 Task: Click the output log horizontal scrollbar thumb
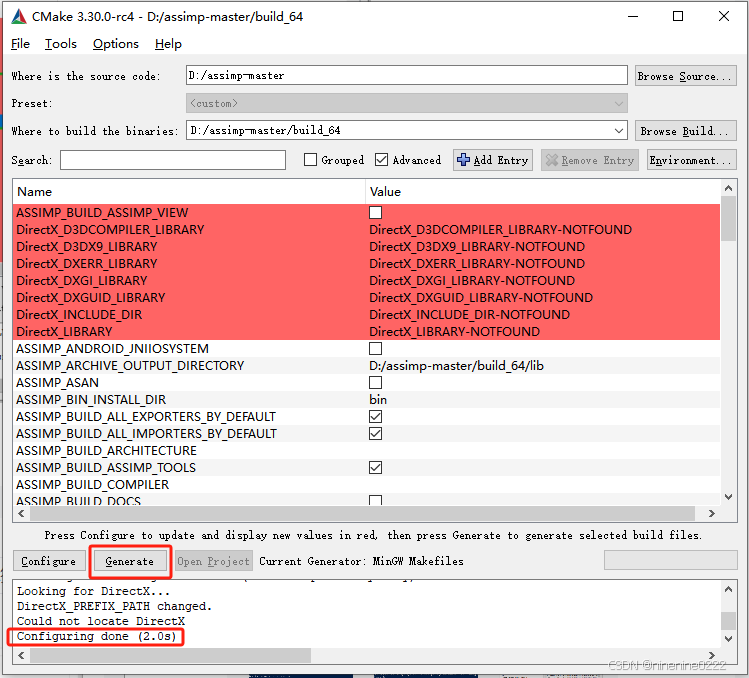coord(171,656)
